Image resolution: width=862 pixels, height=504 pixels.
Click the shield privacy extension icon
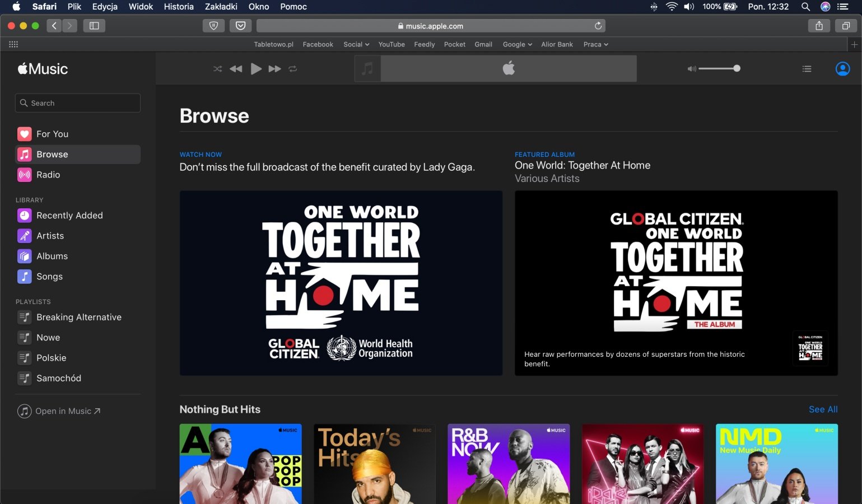(213, 26)
